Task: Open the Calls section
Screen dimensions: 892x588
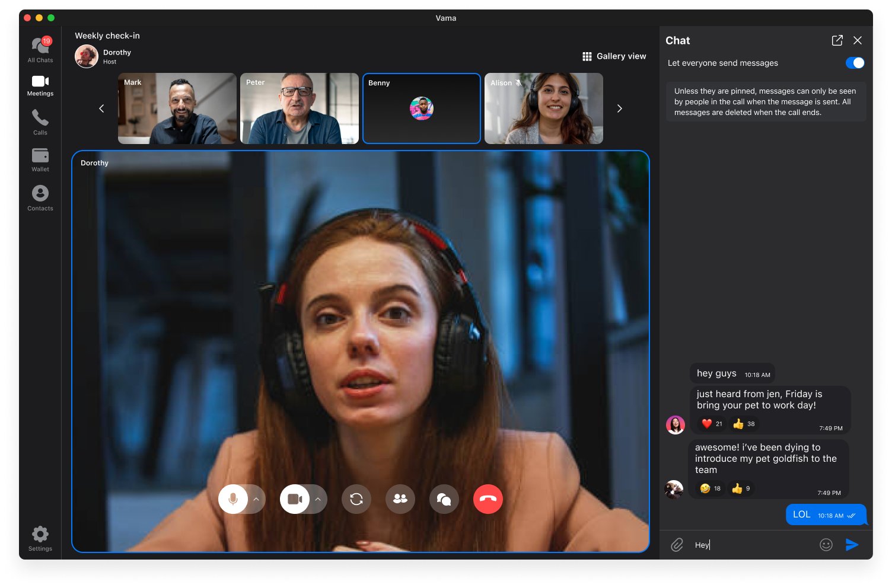Action: point(40,122)
